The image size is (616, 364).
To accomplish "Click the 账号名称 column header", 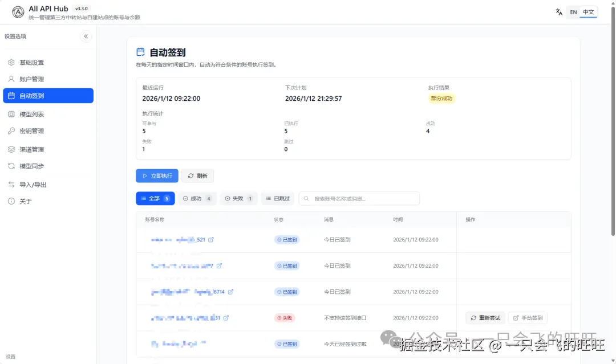I will (155, 220).
